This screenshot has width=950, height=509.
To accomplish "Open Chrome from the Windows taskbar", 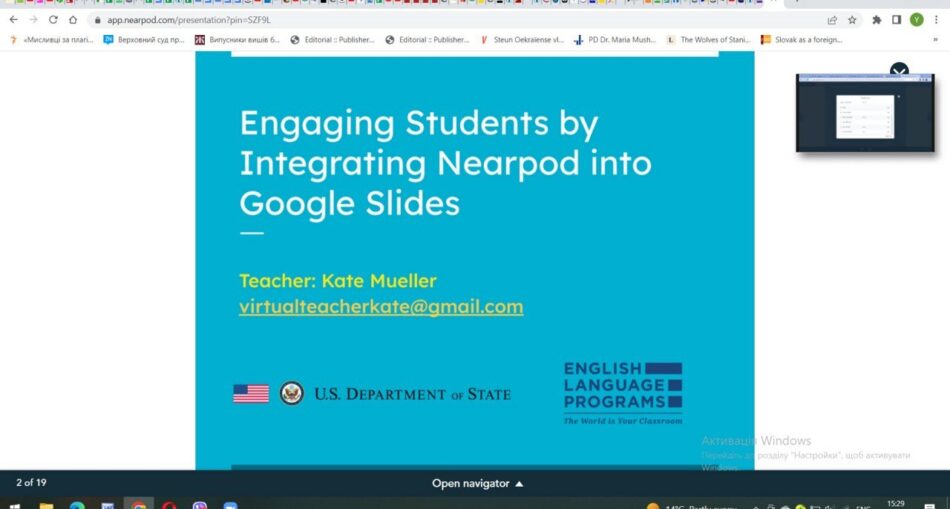I will tap(138, 506).
